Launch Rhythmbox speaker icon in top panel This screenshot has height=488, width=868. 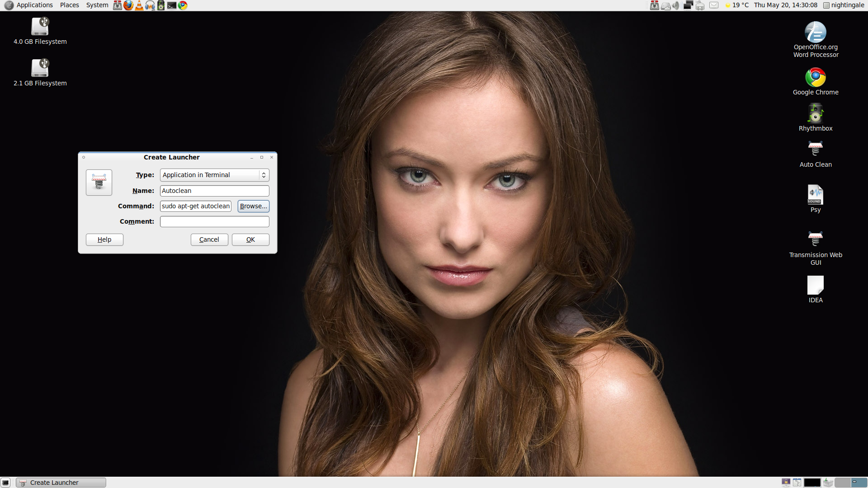[161, 5]
